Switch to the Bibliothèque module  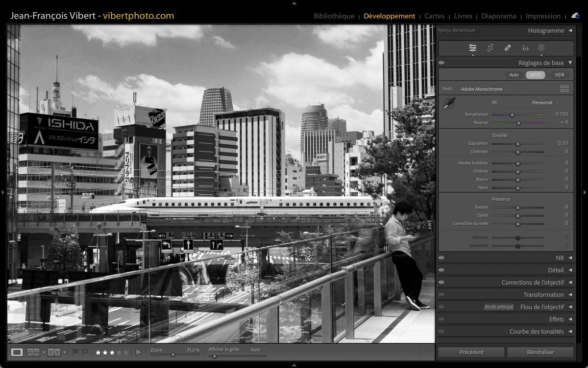(x=334, y=16)
